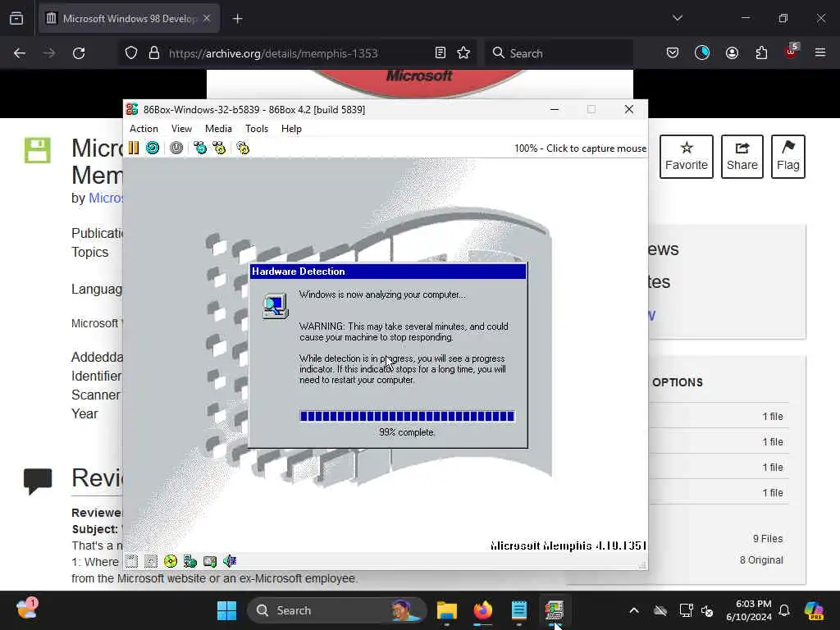
Task: Switch to Firefox in the taskbar
Action: point(482,610)
